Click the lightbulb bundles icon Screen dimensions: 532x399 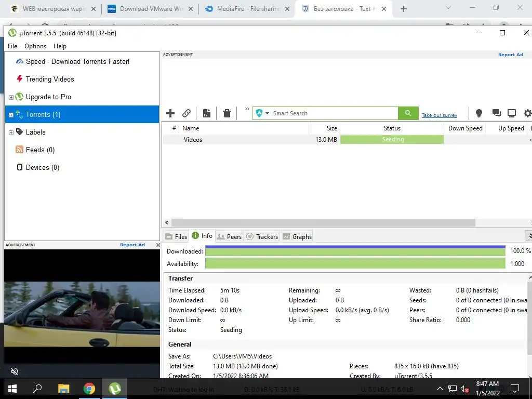(x=478, y=113)
